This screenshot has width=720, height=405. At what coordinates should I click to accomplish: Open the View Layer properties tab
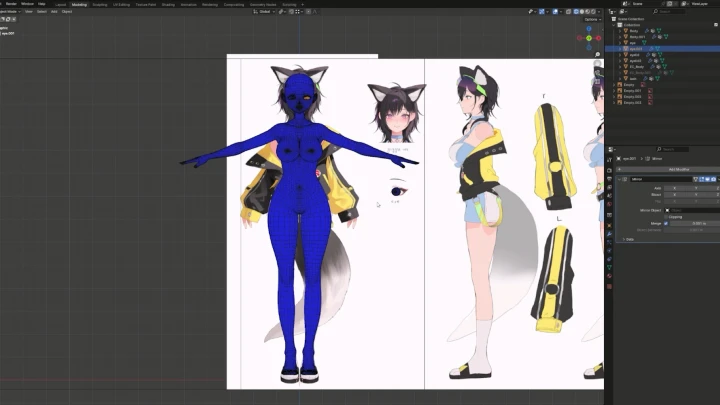pos(609,187)
